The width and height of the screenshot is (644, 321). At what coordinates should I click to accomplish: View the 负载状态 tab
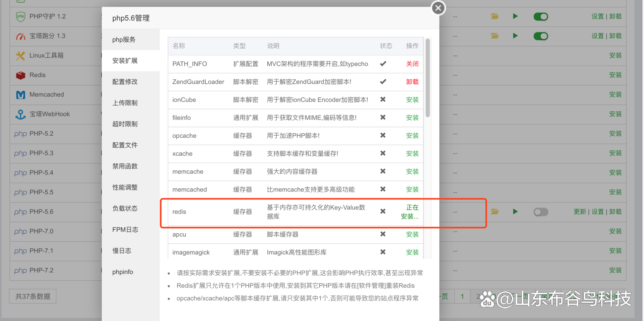(x=131, y=209)
